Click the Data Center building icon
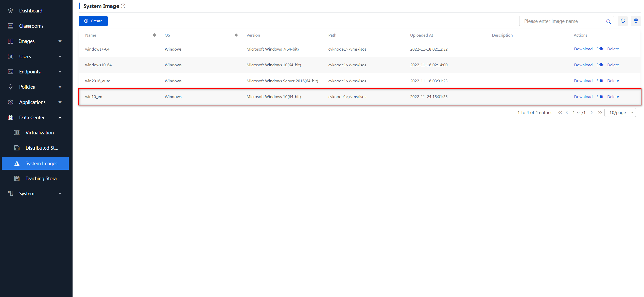The width and height of the screenshot is (644, 297). 10,117
